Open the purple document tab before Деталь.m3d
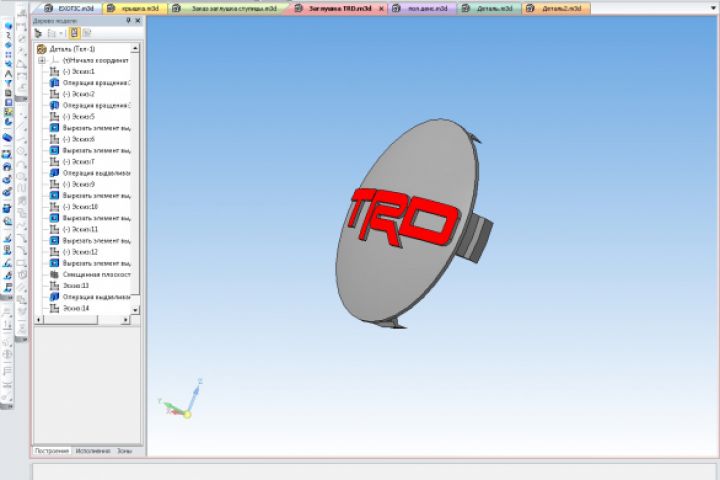 [x=422, y=8]
